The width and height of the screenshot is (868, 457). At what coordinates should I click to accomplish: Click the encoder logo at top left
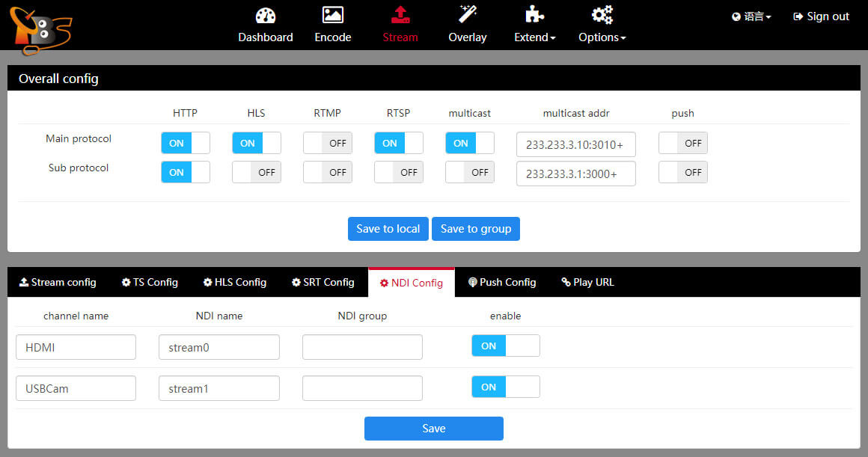40,30
